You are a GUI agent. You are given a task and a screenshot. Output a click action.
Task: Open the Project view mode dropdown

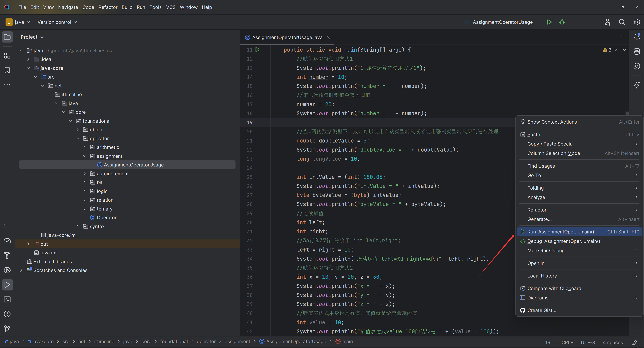(x=32, y=37)
